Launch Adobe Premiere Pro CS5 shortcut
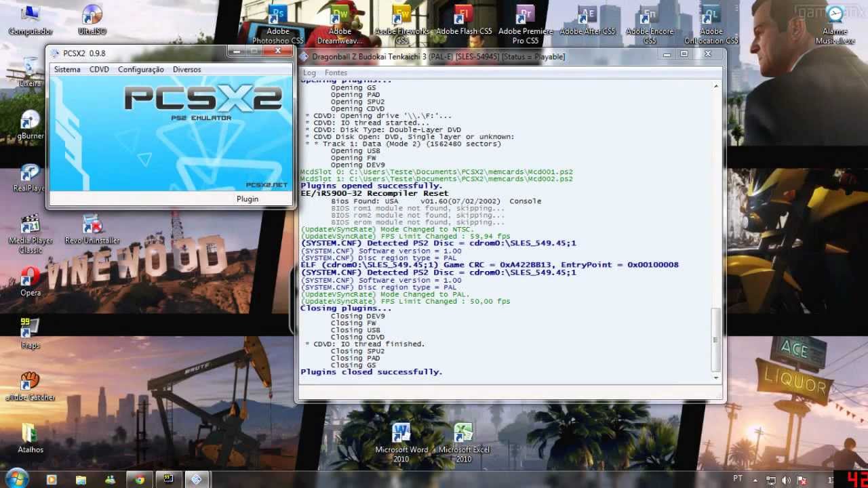868x488 pixels. tap(526, 25)
